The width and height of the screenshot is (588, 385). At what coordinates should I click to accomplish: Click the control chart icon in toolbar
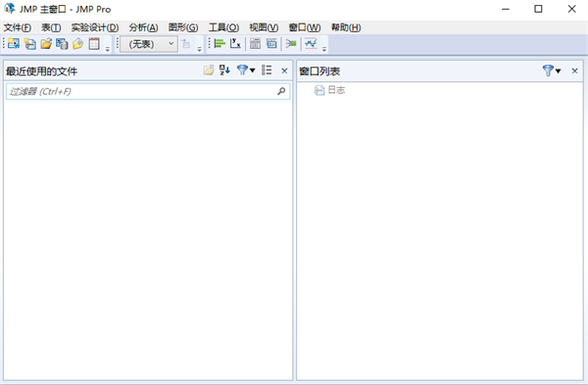coord(311,44)
